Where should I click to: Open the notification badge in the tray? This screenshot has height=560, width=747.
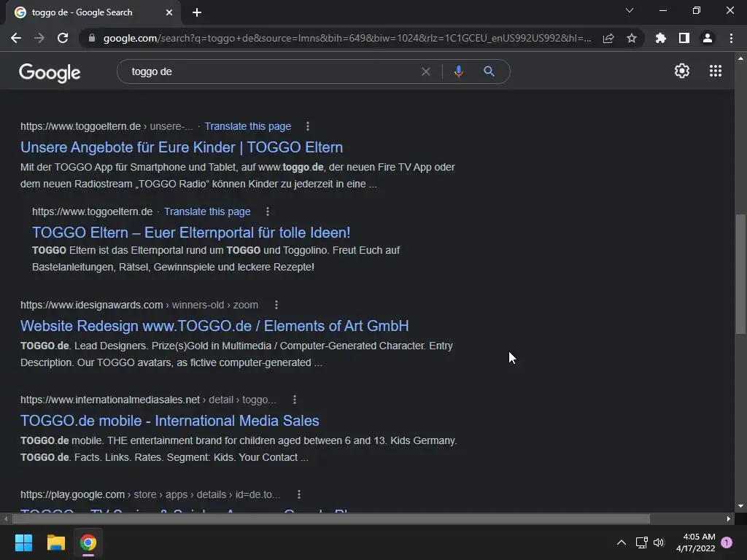(727, 542)
